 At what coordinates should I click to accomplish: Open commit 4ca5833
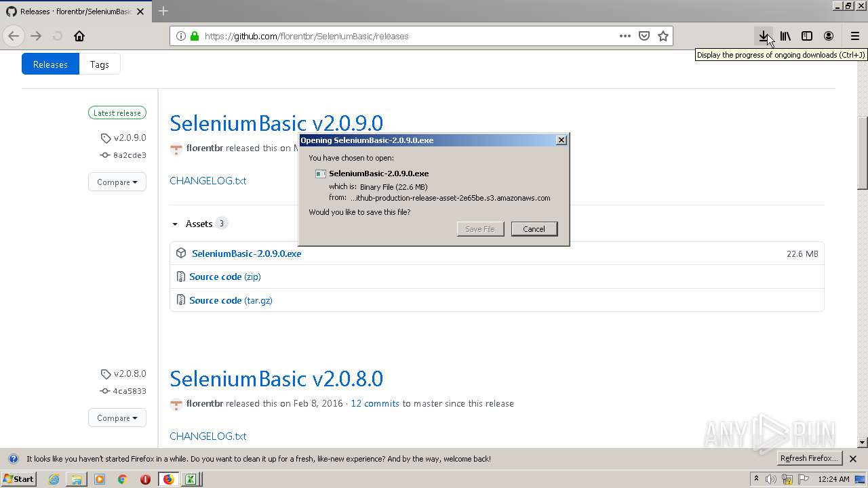123,391
